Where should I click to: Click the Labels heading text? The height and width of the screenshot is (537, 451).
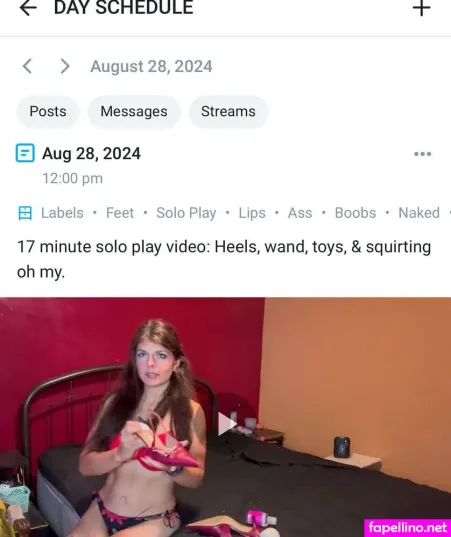click(x=62, y=213)
